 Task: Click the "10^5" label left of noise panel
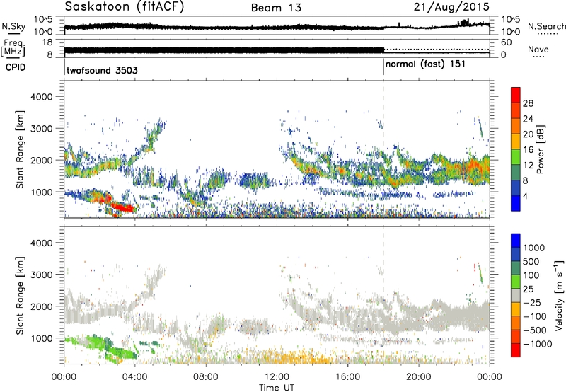point(43,19)
